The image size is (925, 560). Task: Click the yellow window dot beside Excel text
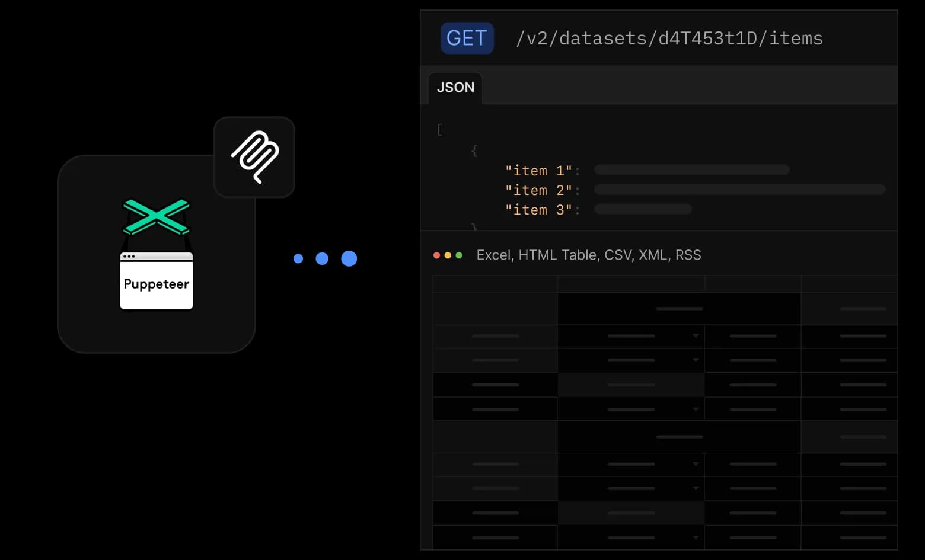point(448,255)
